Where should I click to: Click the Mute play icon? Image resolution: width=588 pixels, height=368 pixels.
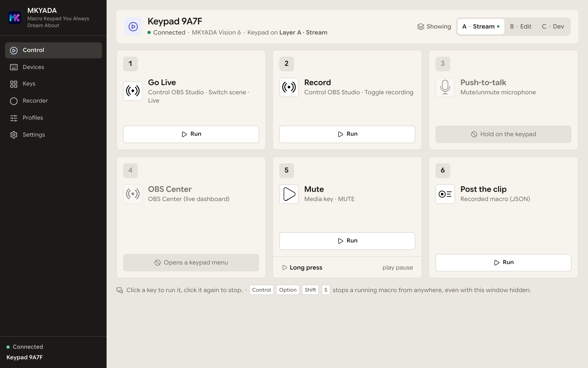289,194
